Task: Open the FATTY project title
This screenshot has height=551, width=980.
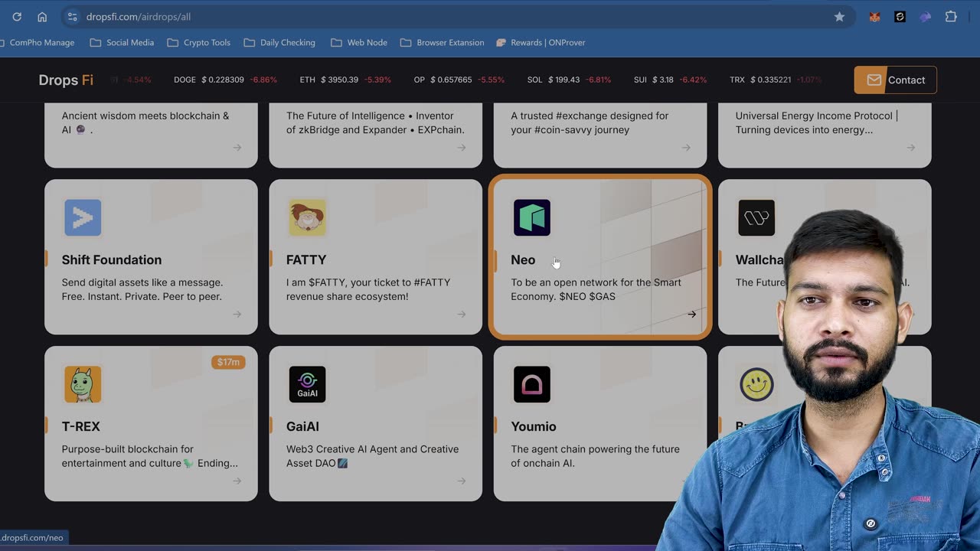Action: pyautogui.click(x=306, y=260)
